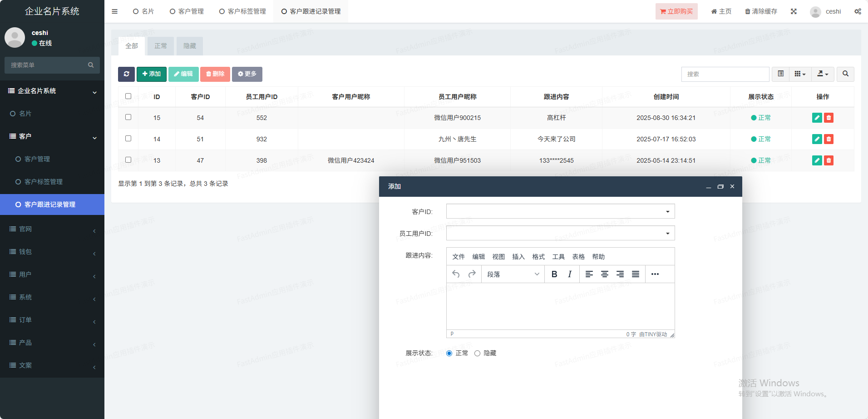The height and width of the screenshot is (419, 868).
Task: Click the fullscreen icon in top bar
Action: click(794, 11)
